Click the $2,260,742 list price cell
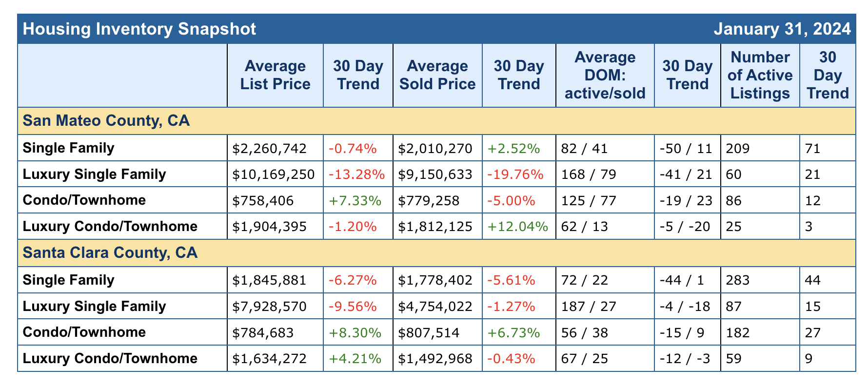Screen dimensions: 868x387 pyautogui.click(x=270, y=148)
